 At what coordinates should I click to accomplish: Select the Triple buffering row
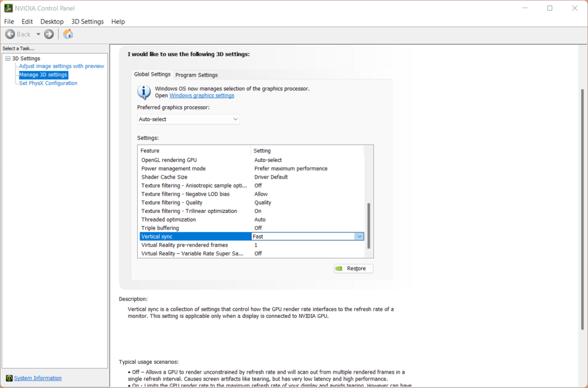coord(252,228)
